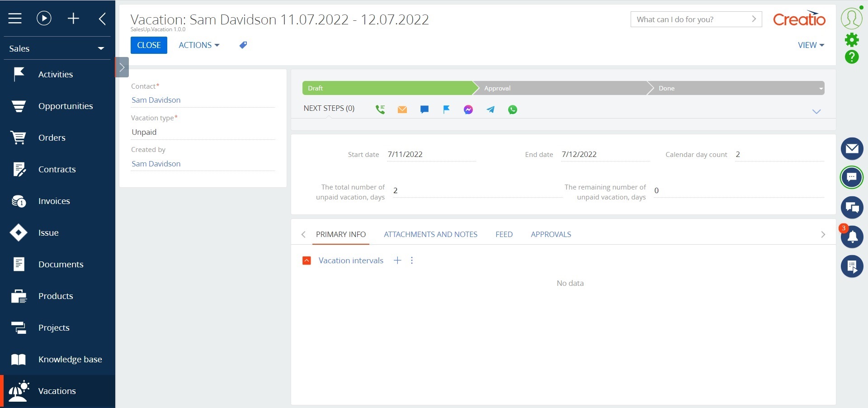The width and height of the screenshot is (868, 408).
Task: Go to Knowledge base section
Action: (x=57, y=359)
